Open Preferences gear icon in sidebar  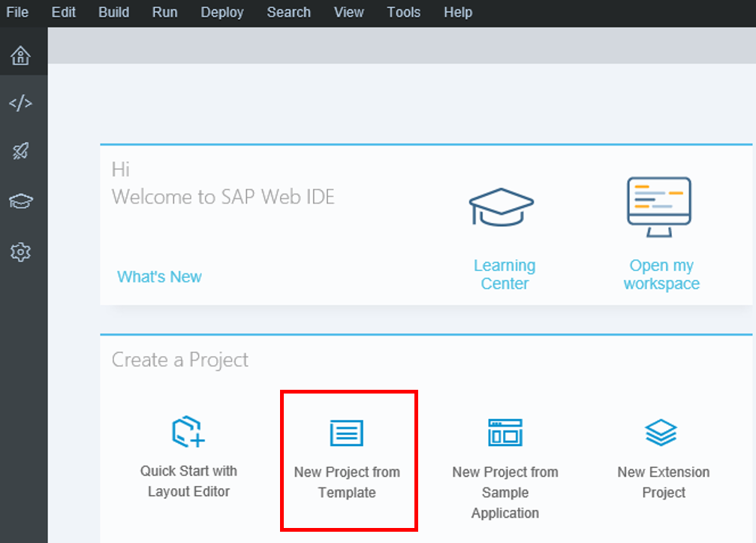tap(21, 252)
